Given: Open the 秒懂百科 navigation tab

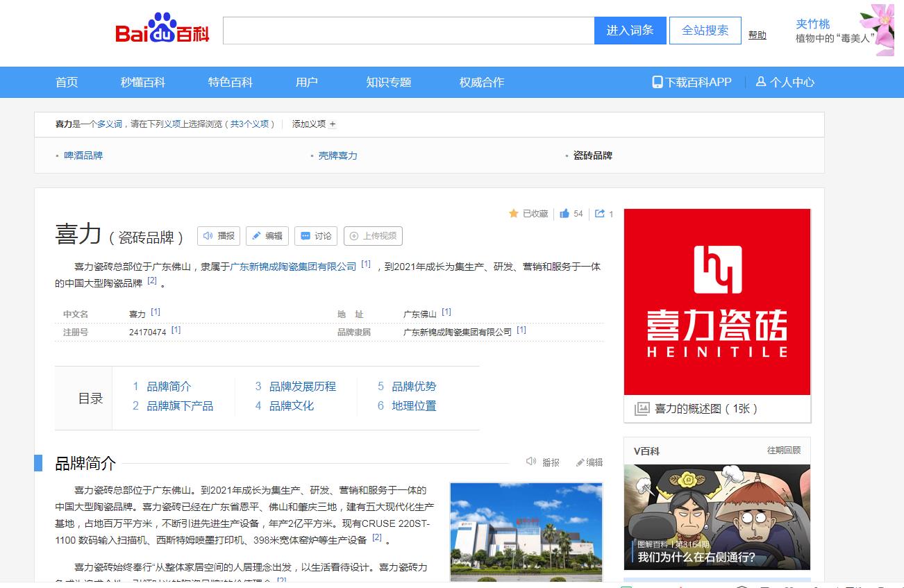Looking at the screenshot, I should pyautogui.click(x=142, y=81).
